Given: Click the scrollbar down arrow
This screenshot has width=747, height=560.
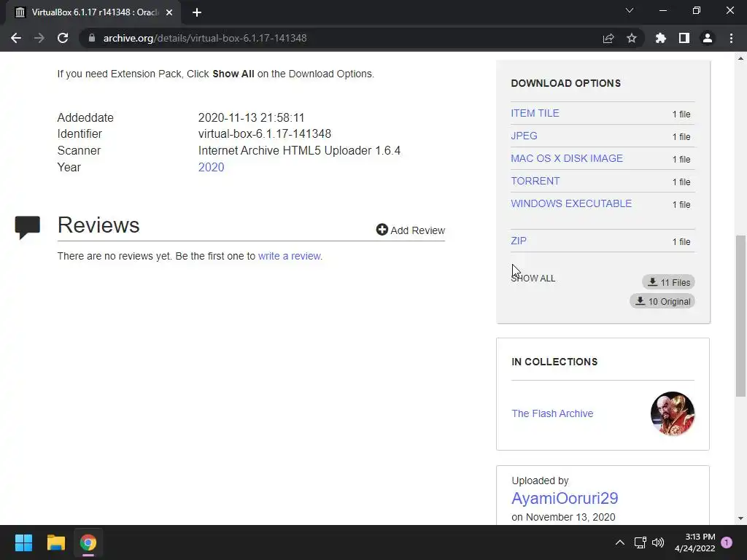Looking at the screenshot, I should pyautogui.click(x=740, y=518).
